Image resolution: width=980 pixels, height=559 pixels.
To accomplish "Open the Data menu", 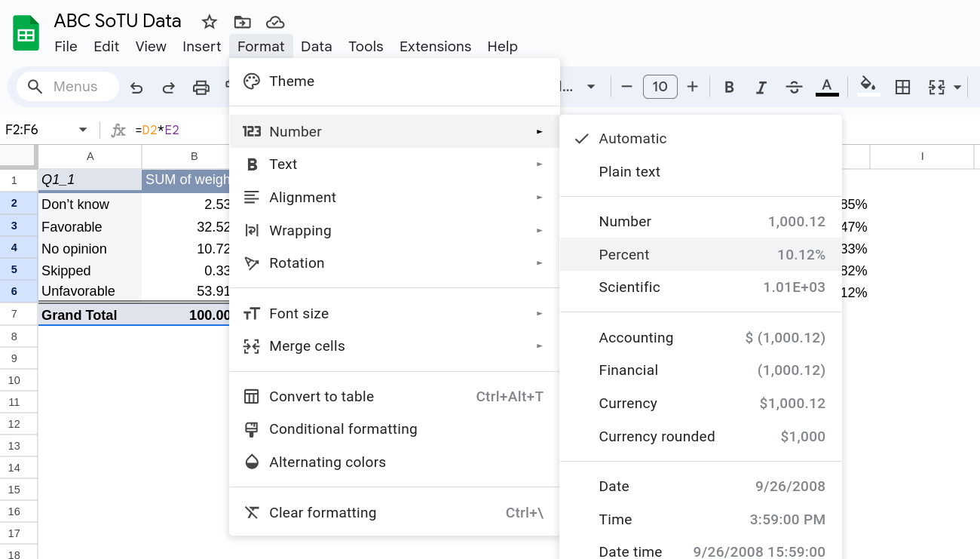I will [316, 46].
